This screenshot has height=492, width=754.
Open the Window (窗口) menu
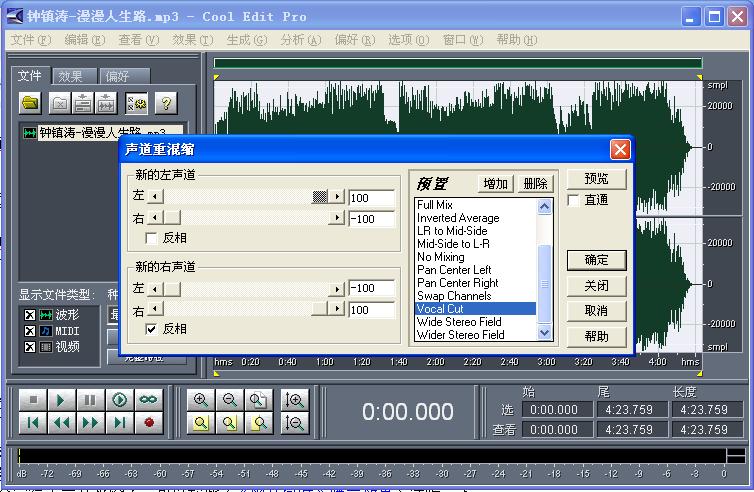click(463, 40)
